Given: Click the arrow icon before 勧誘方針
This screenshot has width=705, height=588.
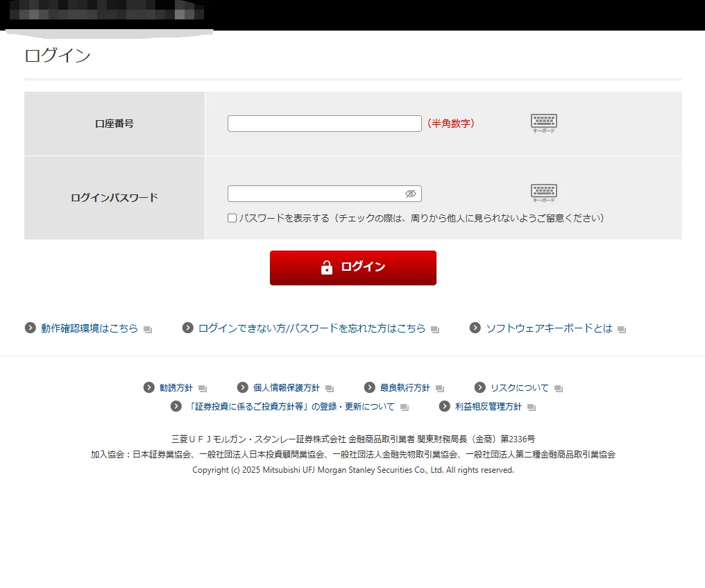Looking at the screenshot, I should (x=149, y=387).
